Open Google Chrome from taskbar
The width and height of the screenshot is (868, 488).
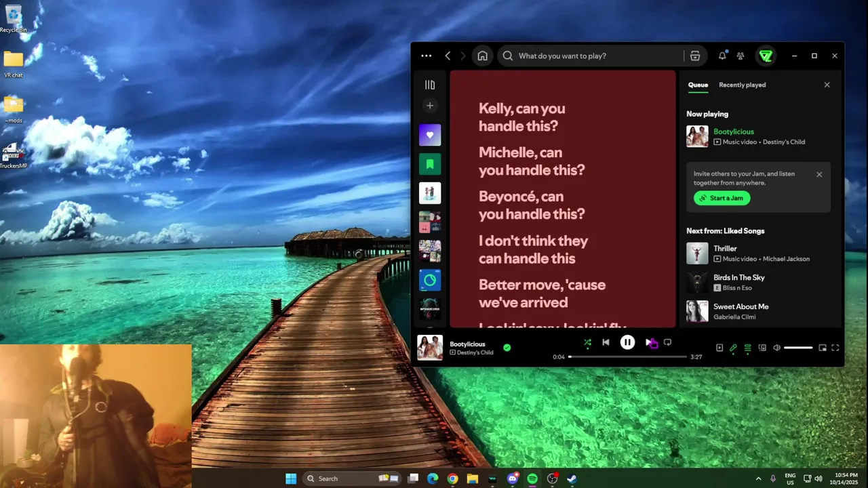click(452, 479)
